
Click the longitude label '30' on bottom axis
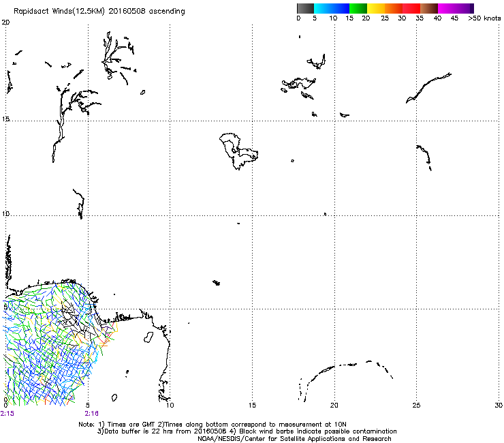click(x=499, y=406)
